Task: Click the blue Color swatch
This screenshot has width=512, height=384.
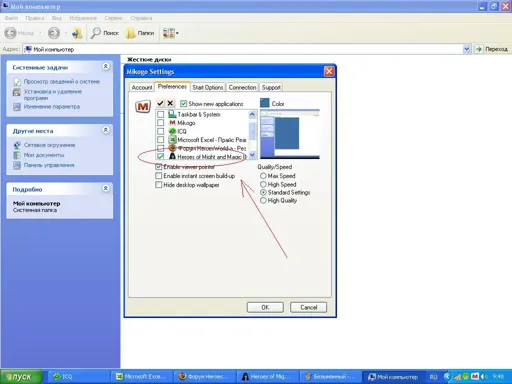Action: (265, 103)
